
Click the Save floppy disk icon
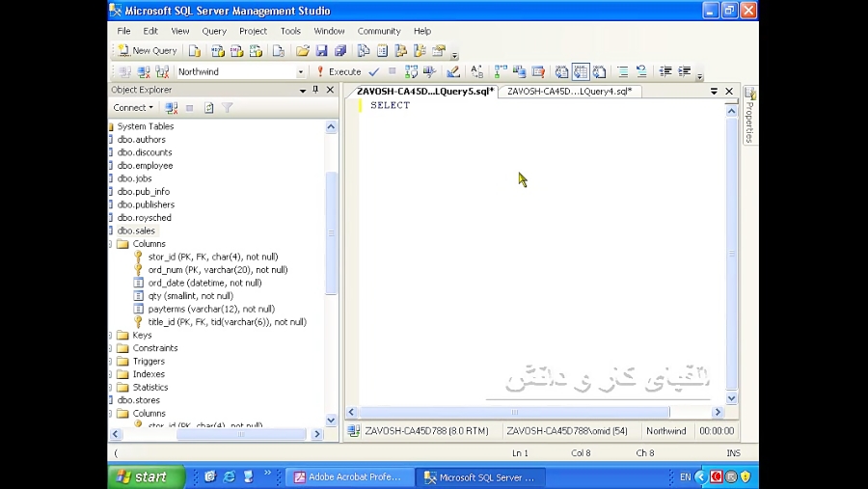click(x=321, y=50)
